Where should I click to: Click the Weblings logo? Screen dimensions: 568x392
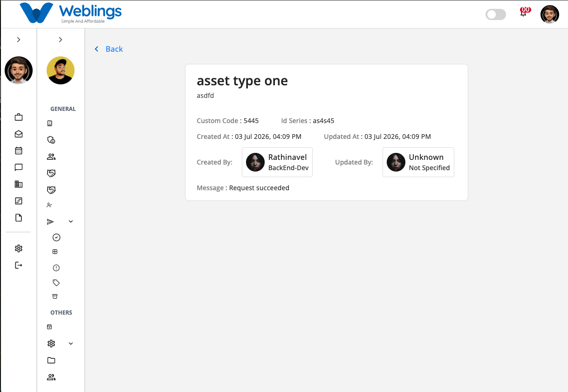point(71,13)
